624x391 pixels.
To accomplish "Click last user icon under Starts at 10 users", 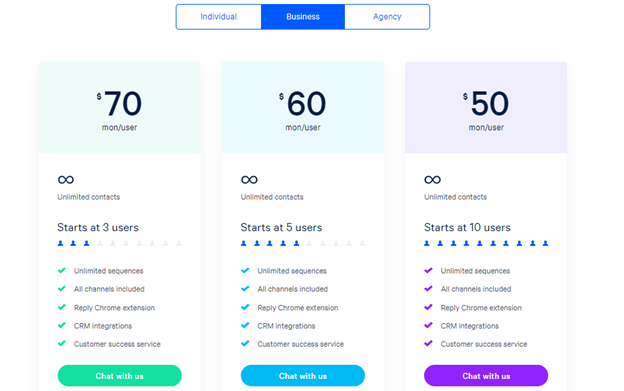I will tap(546, 243).
